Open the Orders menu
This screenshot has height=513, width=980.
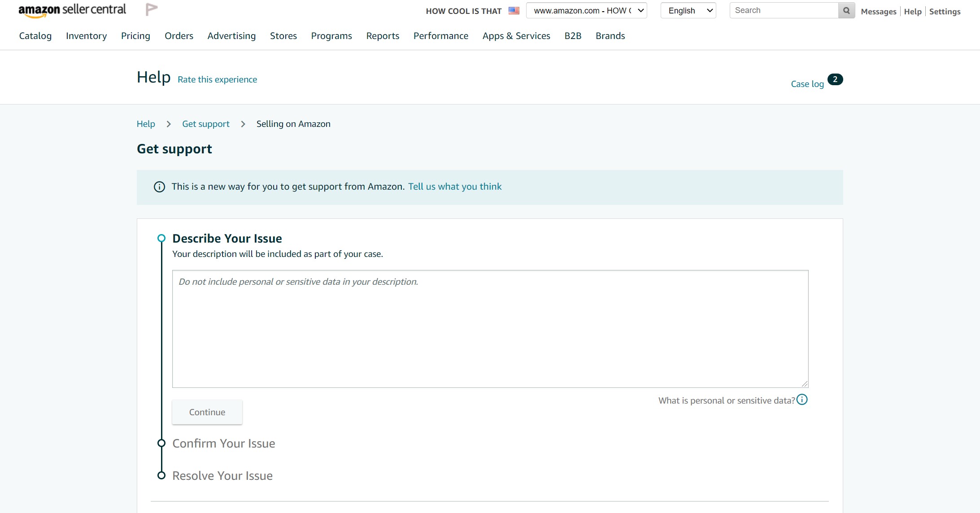tap(179, 36)
